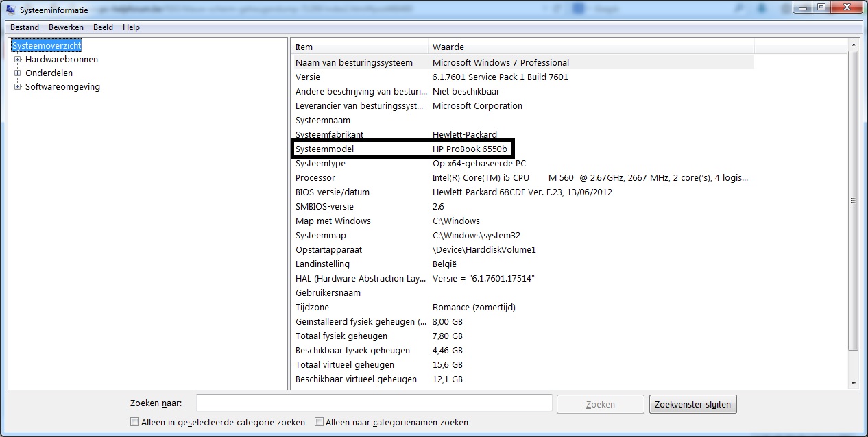Expand the Softwareomgeving tree node
Screen dimensions: 868x437
click(x=18, y=87)
